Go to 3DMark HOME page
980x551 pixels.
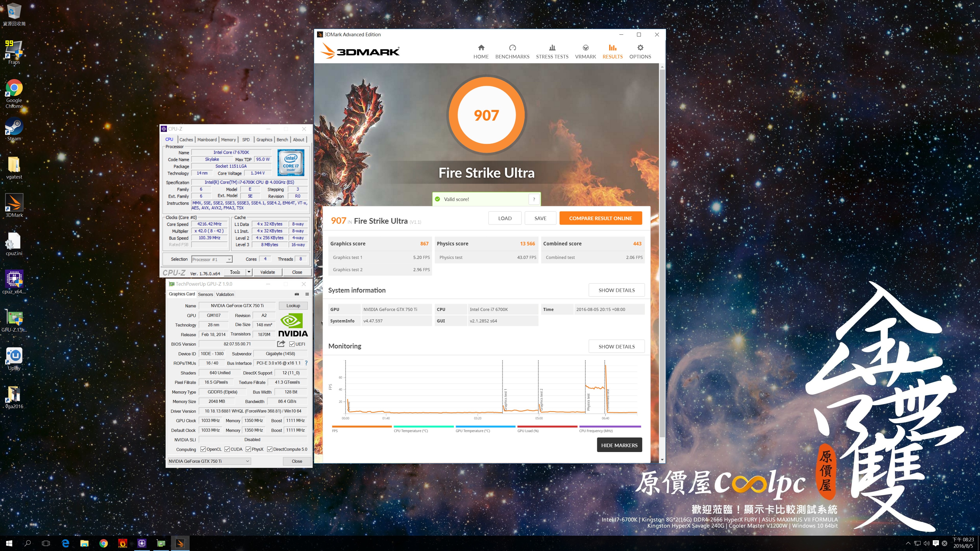[x=481, y=52]
